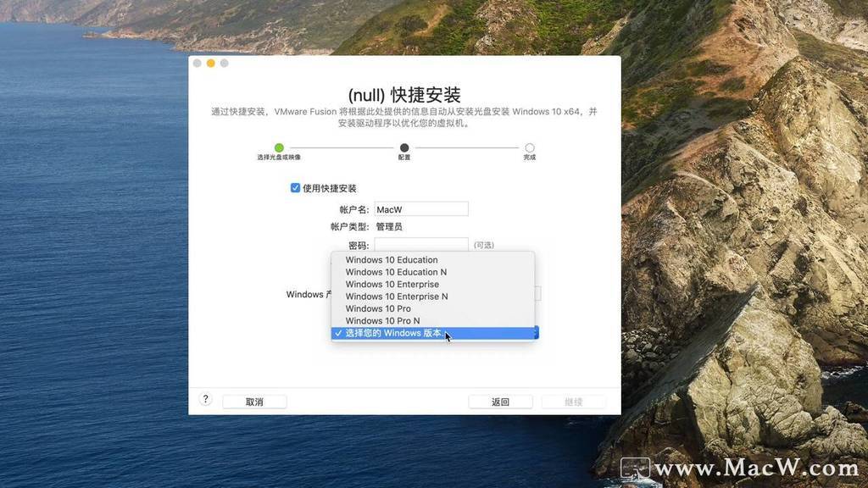Viewport: 868px width, 488px height.
Task: Click the 密码 password field
Action: click(x=421, y=245)
